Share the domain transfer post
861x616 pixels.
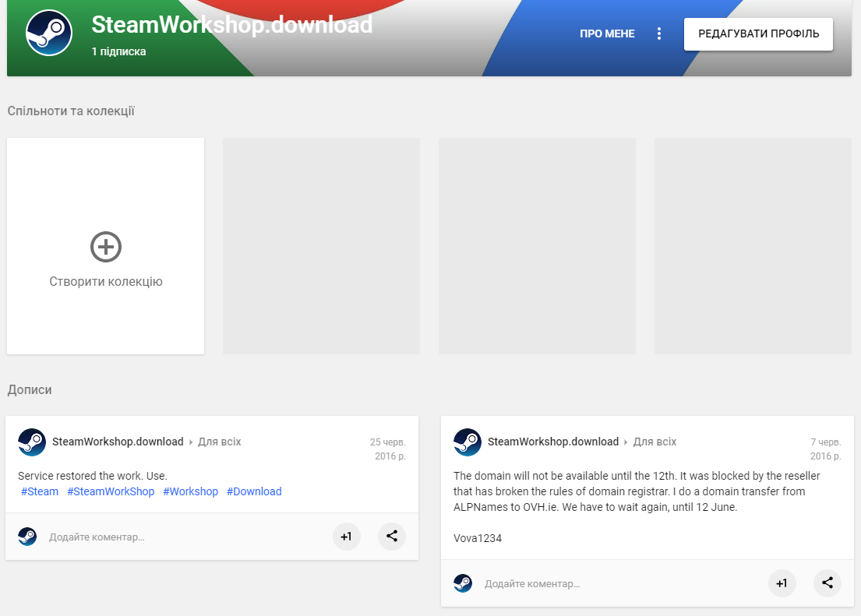tap(827, 583)
